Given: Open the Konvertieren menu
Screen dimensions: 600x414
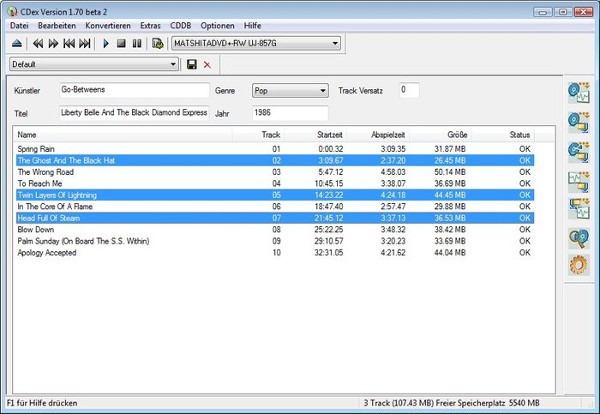Looking at the screenshot, I should click(107, 24).
